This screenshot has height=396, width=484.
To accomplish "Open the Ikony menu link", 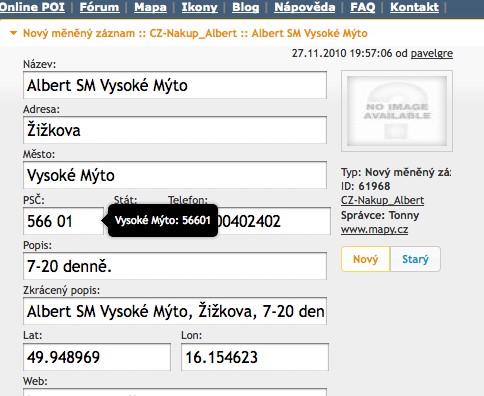I will (199, 7).
